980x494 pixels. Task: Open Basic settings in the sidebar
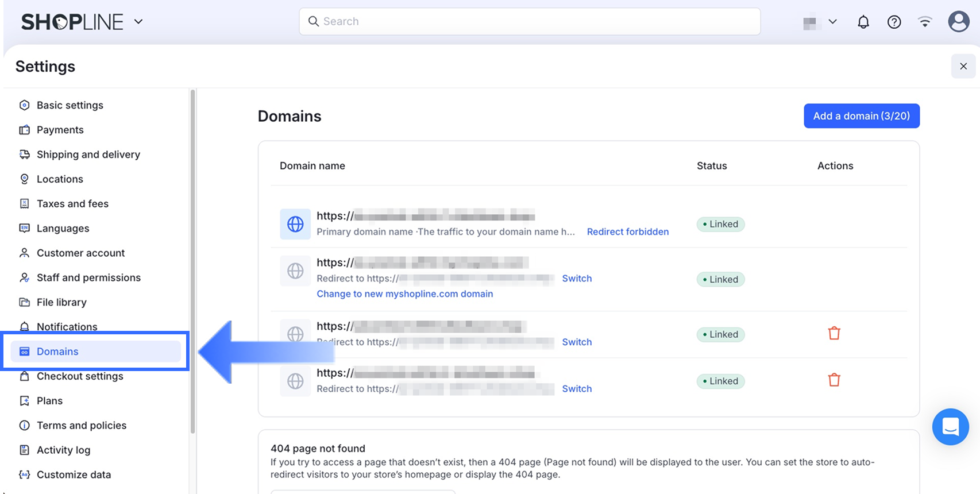pyautogui.click(x=70, y=105)
